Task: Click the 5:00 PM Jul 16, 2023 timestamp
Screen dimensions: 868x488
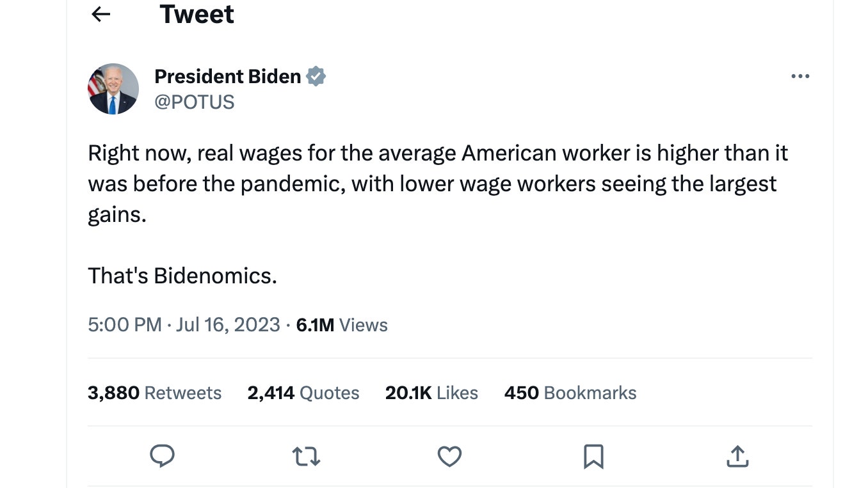Action: 184,325
